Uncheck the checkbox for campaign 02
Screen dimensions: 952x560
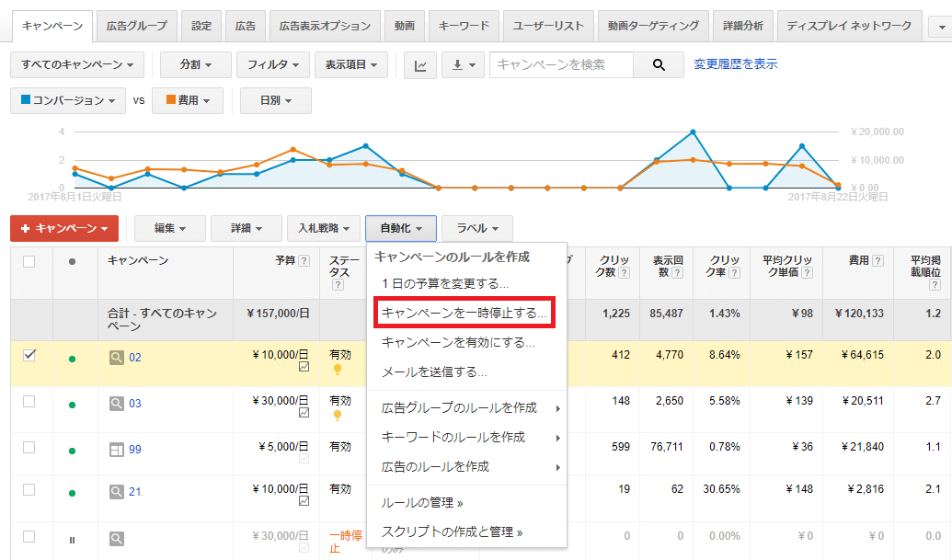click(x=29, y=355)
